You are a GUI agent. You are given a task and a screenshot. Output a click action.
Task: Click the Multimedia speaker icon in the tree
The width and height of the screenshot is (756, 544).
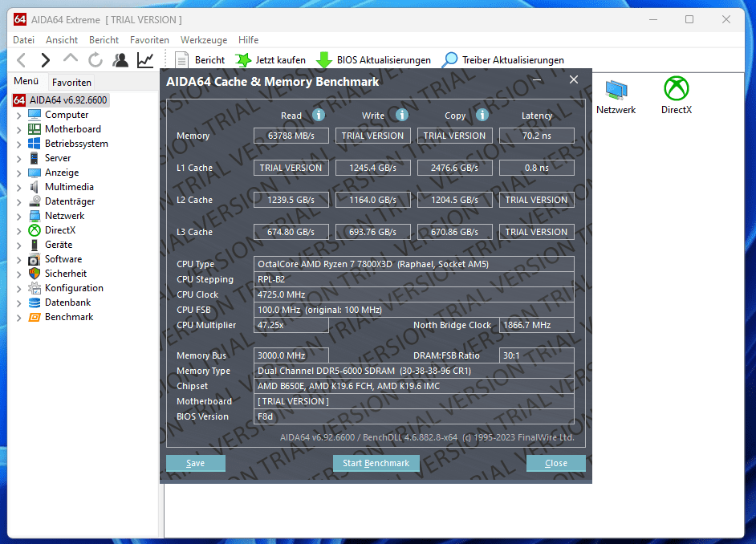point(35,187)
